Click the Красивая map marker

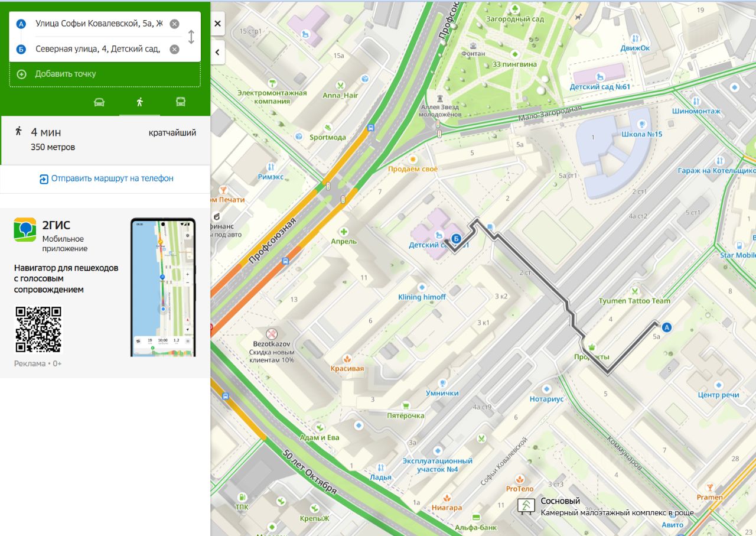tap(347, 359)
